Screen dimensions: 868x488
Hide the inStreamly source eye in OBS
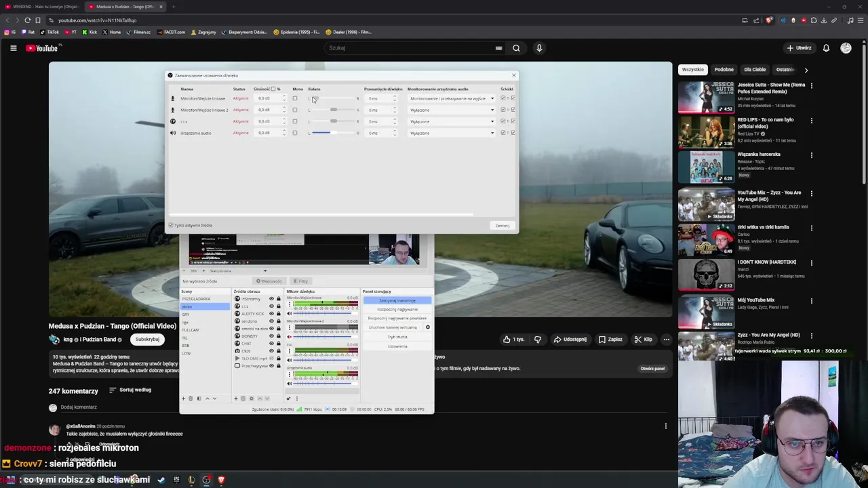(271, 299)
